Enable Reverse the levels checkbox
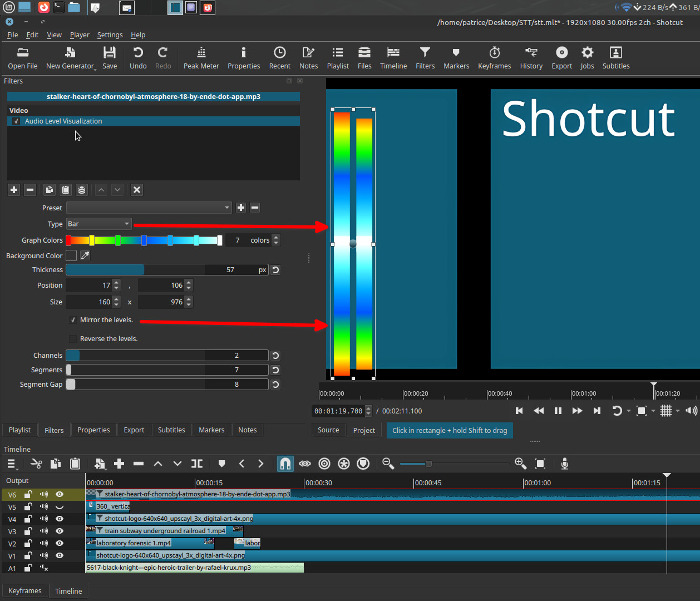Viewport: 700px width, 601px height. 73,339
